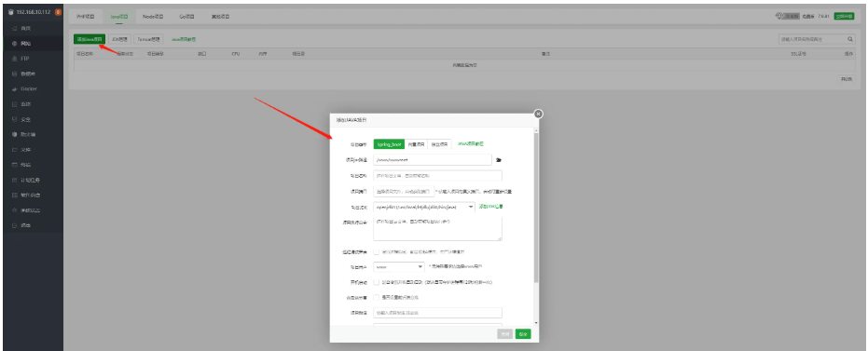
Task: Open the files (文件) sidebar icon
Action: tap(14, 150)
